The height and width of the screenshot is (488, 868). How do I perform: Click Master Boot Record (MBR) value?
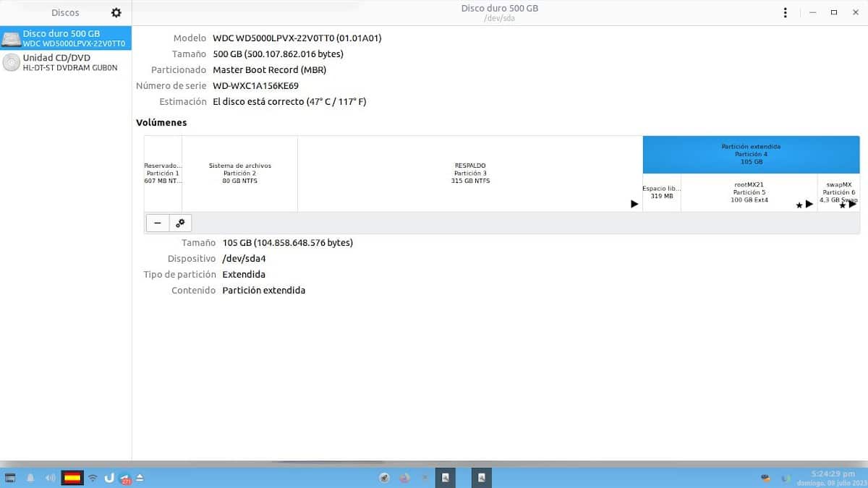pos(269,69)
